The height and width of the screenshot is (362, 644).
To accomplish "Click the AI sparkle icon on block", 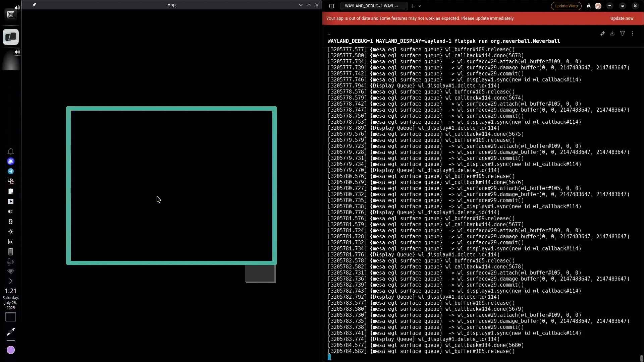I will (x=602, y=34).
